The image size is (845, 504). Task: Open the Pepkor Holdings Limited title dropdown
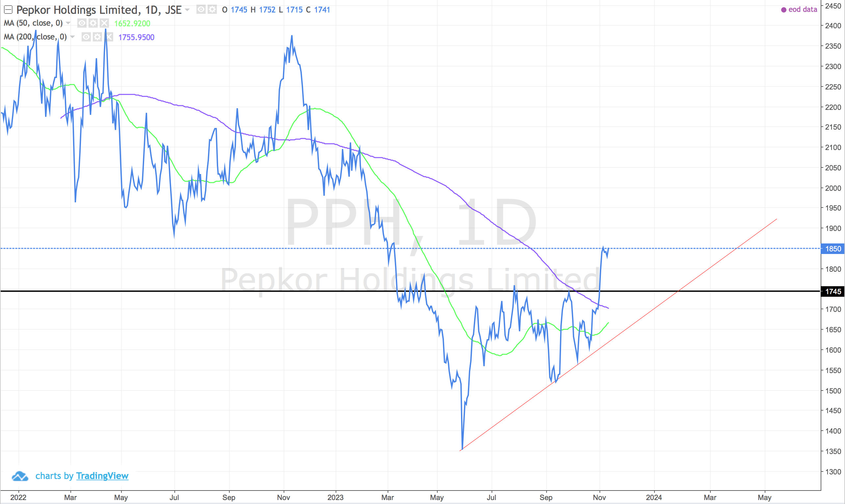(187, 10)
